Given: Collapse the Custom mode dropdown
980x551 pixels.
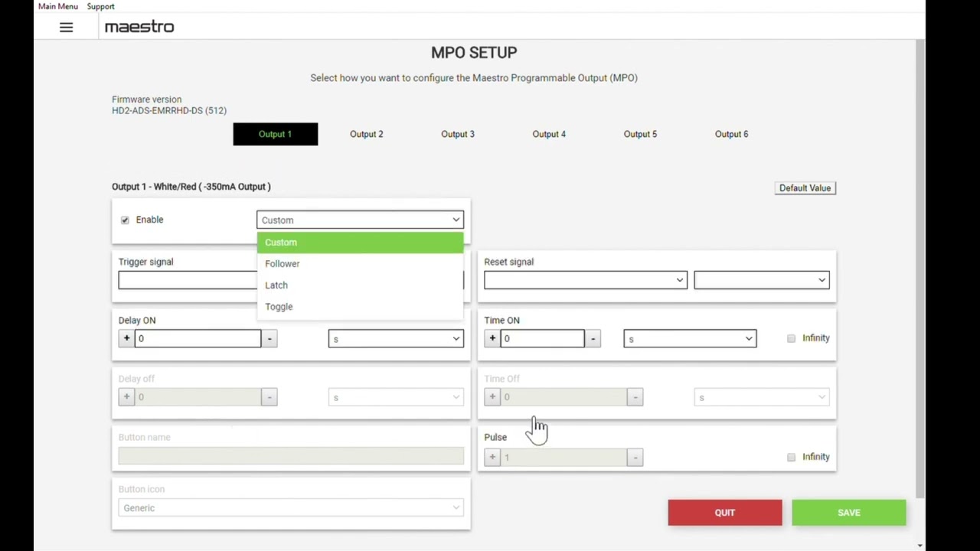Looking at the screenshot, I should [x=360, y=220].
